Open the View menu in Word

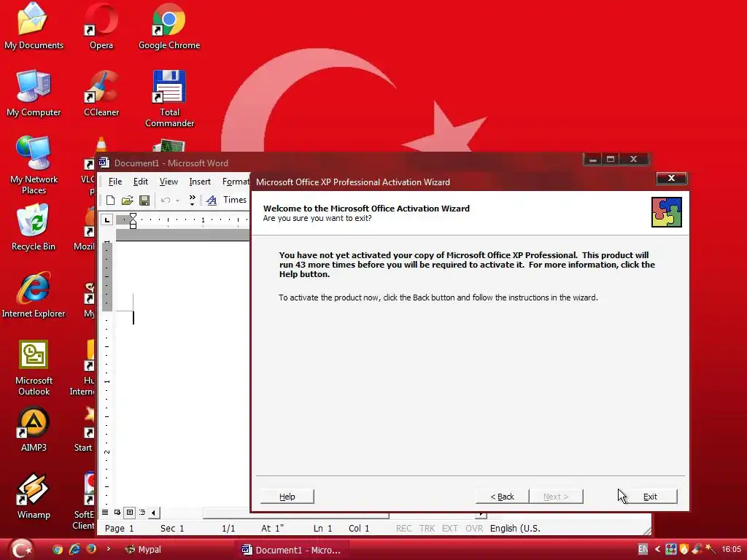click(x=169, y=182)
